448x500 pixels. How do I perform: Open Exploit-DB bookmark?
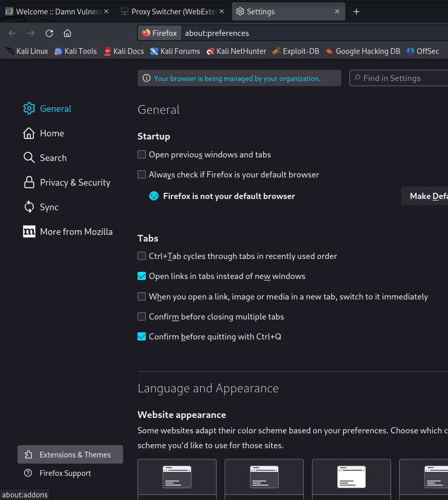[x=296, y=51]
